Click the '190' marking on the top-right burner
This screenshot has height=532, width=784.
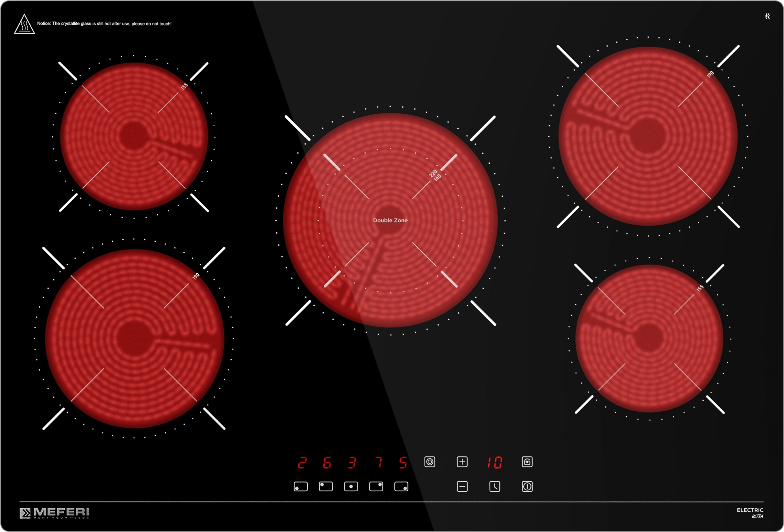tap(710, 74)
